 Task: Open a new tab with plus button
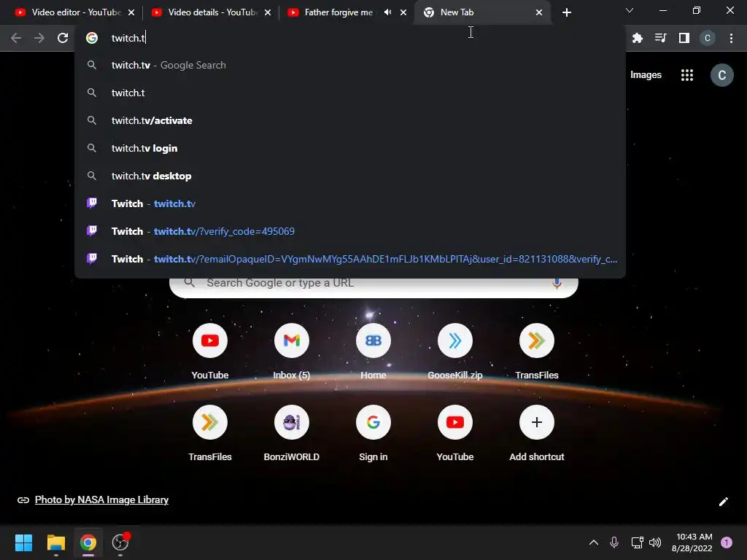[566, 13]
